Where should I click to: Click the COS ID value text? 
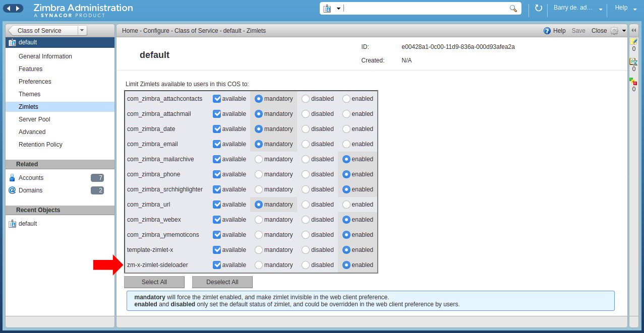[x=458, y=47]
